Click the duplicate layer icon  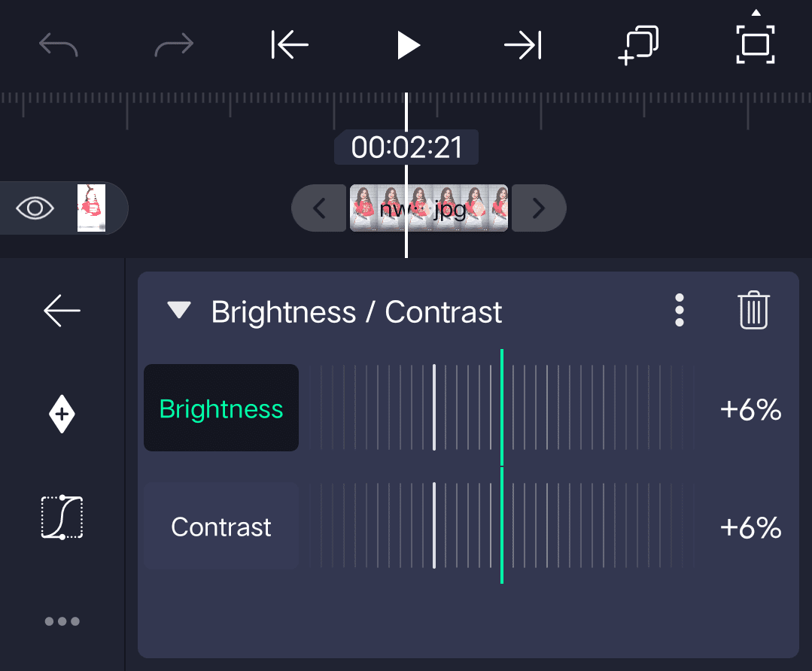638,46
